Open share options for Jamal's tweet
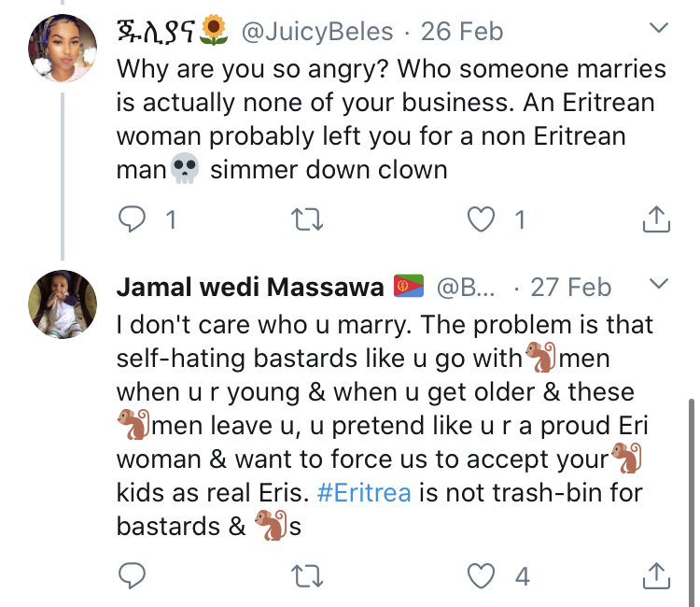The image size is (700, 607). [656, 575]
